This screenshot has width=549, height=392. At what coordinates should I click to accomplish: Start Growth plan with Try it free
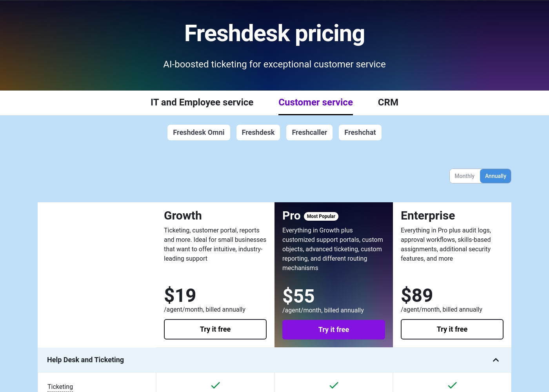[215, 329]
